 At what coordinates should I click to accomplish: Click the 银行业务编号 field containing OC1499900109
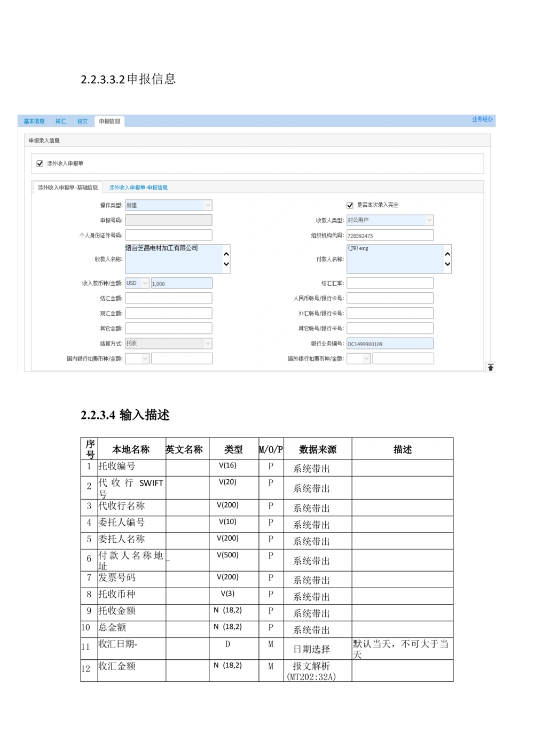389,343
